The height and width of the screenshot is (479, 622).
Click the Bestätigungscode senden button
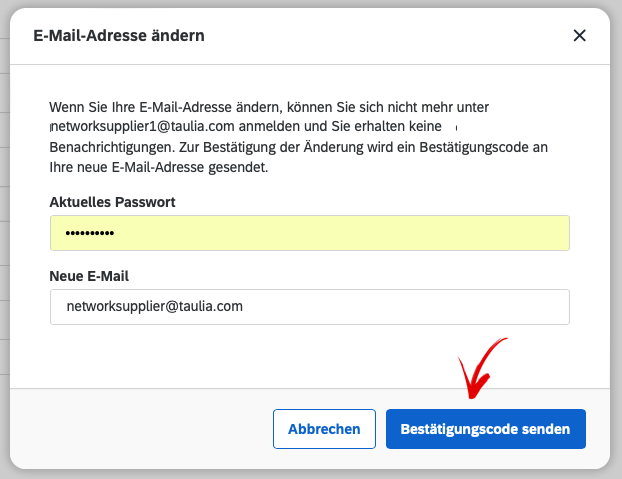click(486, 429)
